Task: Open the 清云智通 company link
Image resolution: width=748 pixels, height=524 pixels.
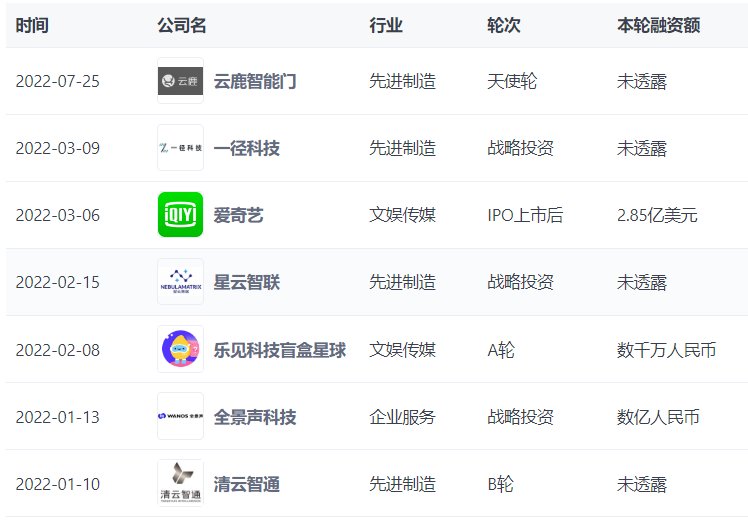Action: 247,484
